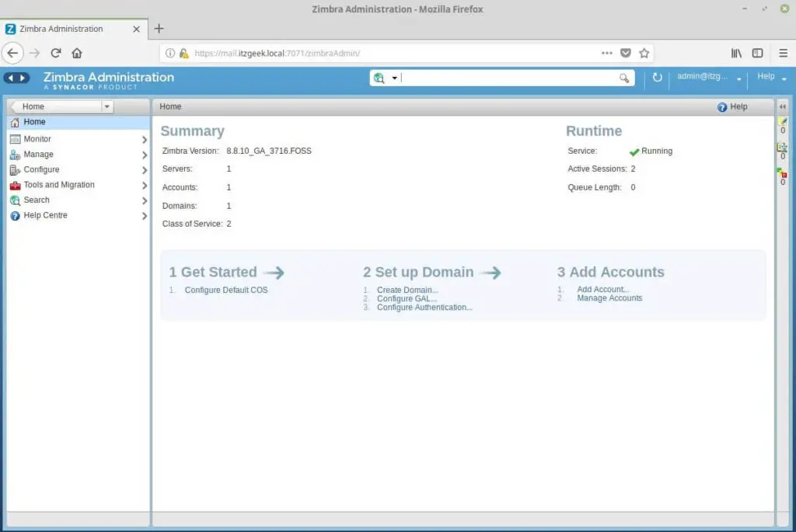The image size is (796, 532).
Task: Click the third right-pane status icon
Action: click(782, 173)
